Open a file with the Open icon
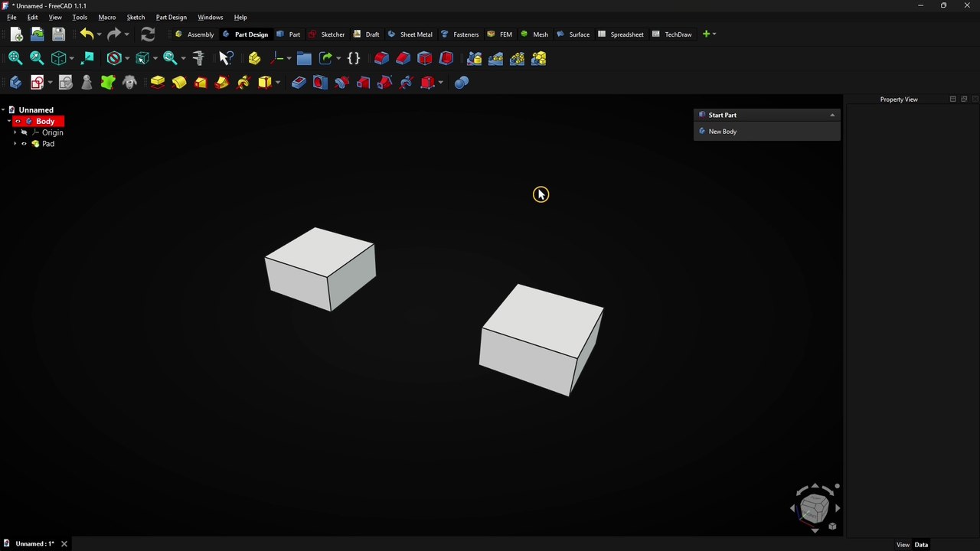The image size is (980, 551). [37, 34]
